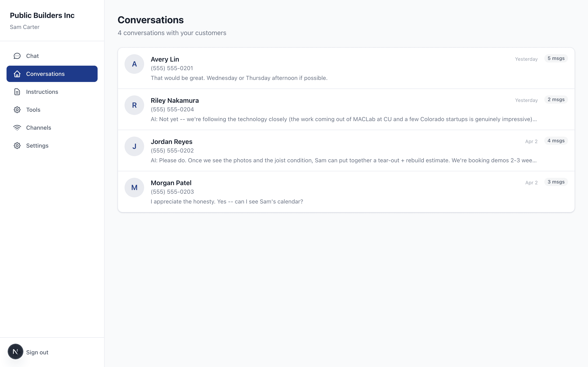Click the Conversations home icon
The image size is (588, 367).
[x=17, y=74]
